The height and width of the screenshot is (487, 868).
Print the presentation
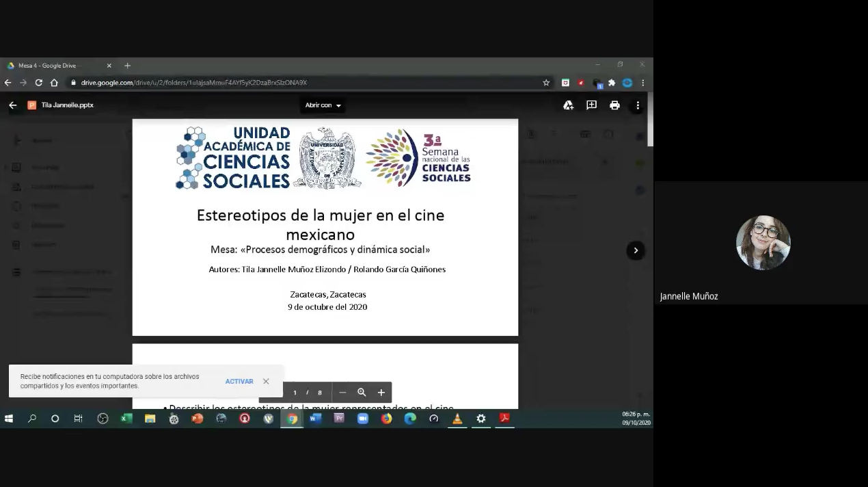point(614,105)
